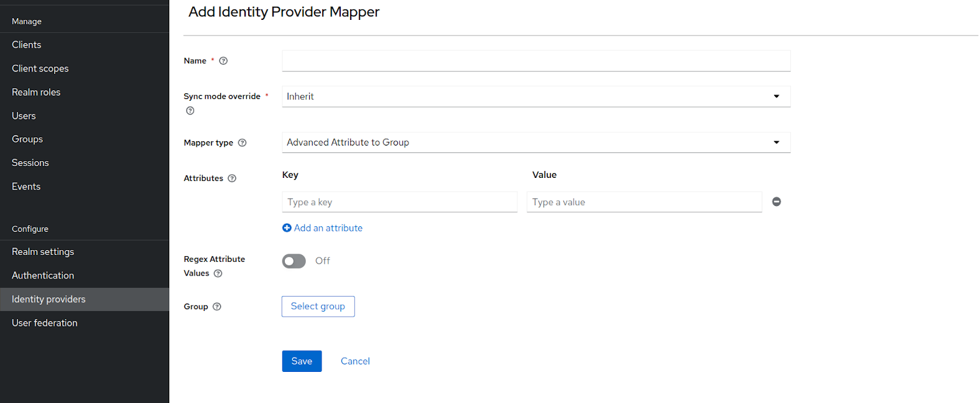The image size is (980, 403).
Task: Expand the Mapper type dropdown
Action: pos(535,142)
